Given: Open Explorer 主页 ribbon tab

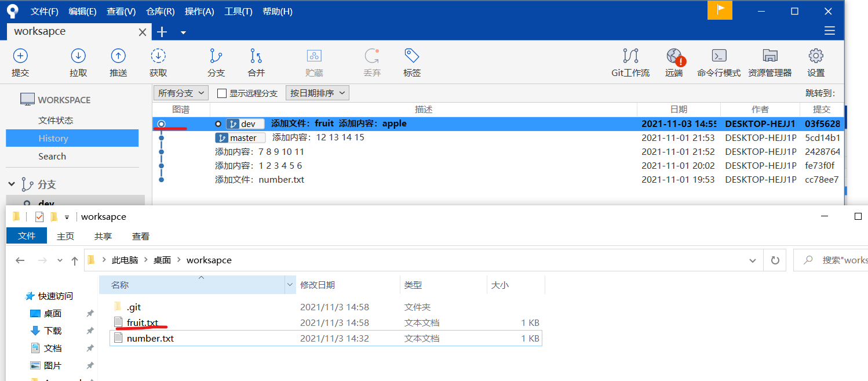Looking at the screenshot, I should pyautogui.click(x=65, y=236).
